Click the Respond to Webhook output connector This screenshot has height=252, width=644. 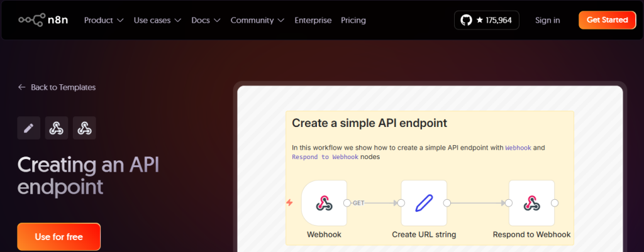[x=555, y=203]
